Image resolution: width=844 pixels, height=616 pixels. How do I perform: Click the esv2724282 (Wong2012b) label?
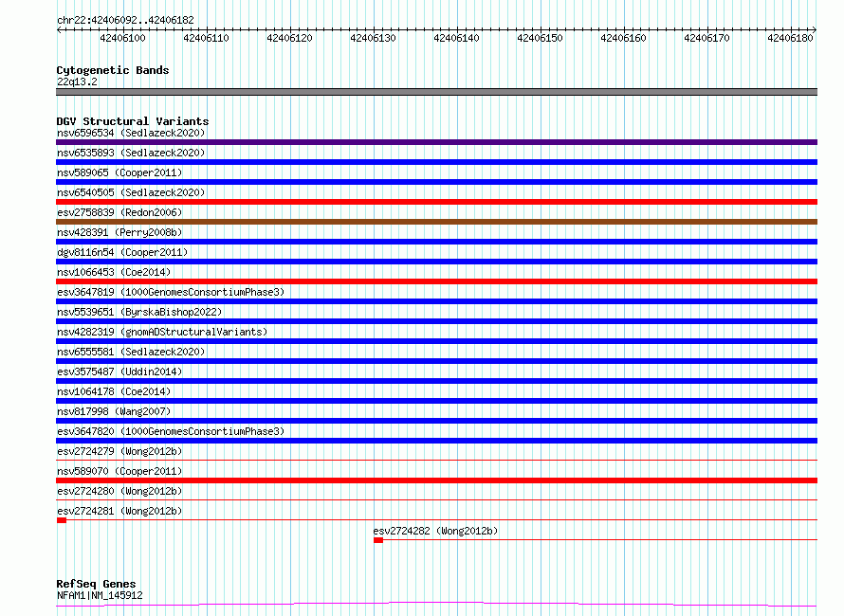pos(435,531)
